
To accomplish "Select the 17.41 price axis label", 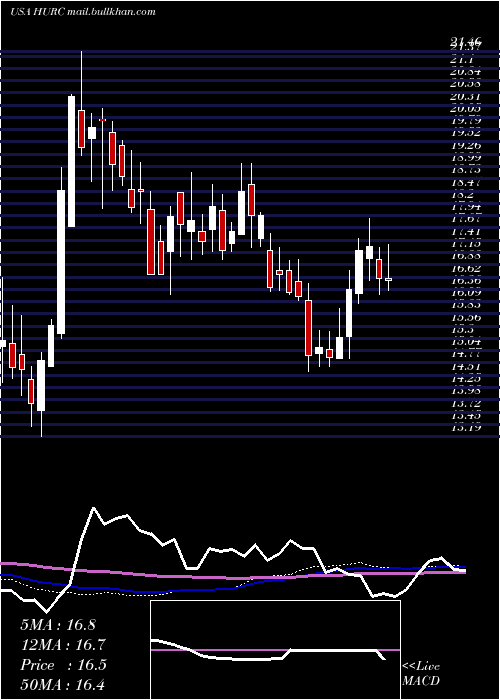I will (x=466, y=231).
